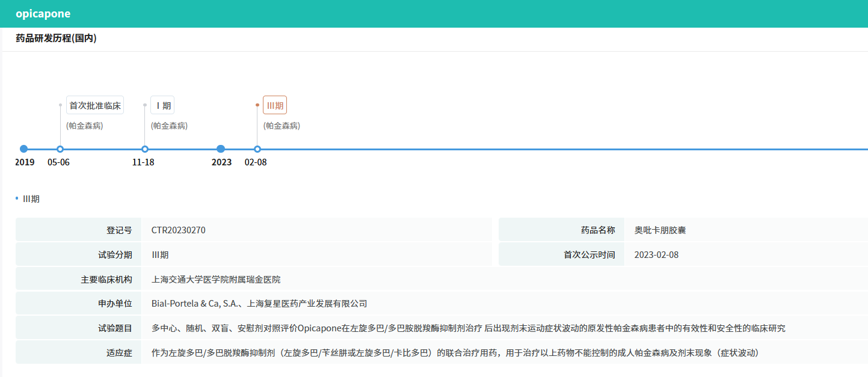
Task: Click the opicapone title in header
Action: (x=43, y=14)
